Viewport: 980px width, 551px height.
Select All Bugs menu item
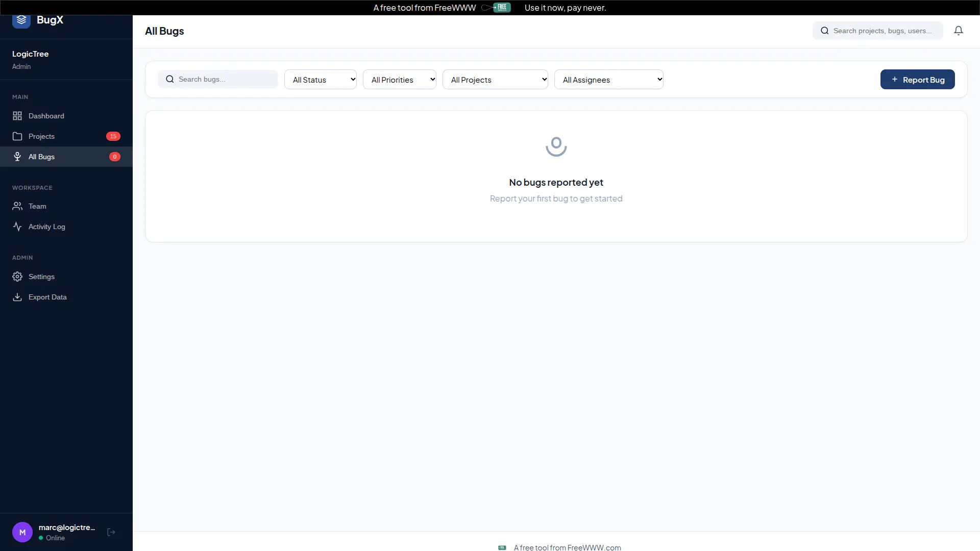tap(66, 157)
